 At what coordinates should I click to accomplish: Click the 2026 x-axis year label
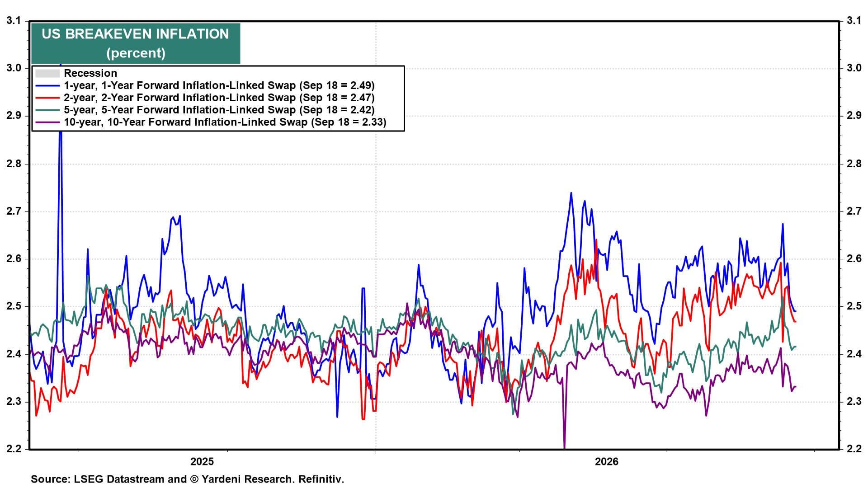point(607,461)
